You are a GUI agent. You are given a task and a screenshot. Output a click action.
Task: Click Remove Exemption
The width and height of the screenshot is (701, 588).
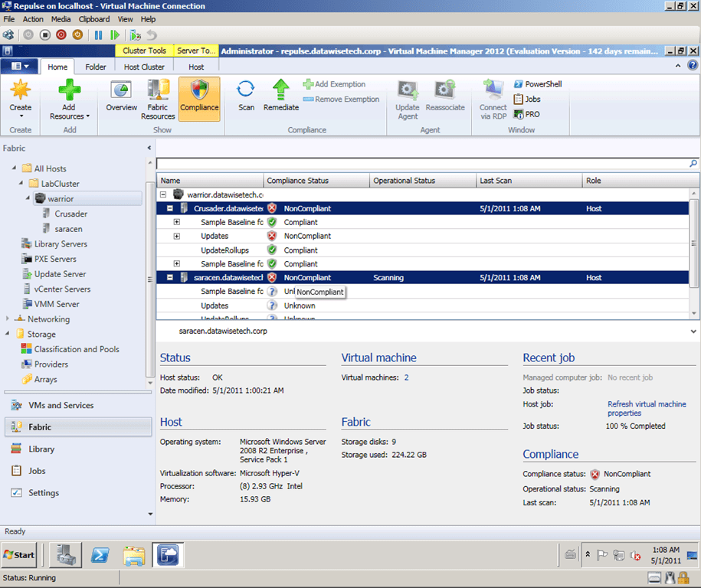click(341, 100)
